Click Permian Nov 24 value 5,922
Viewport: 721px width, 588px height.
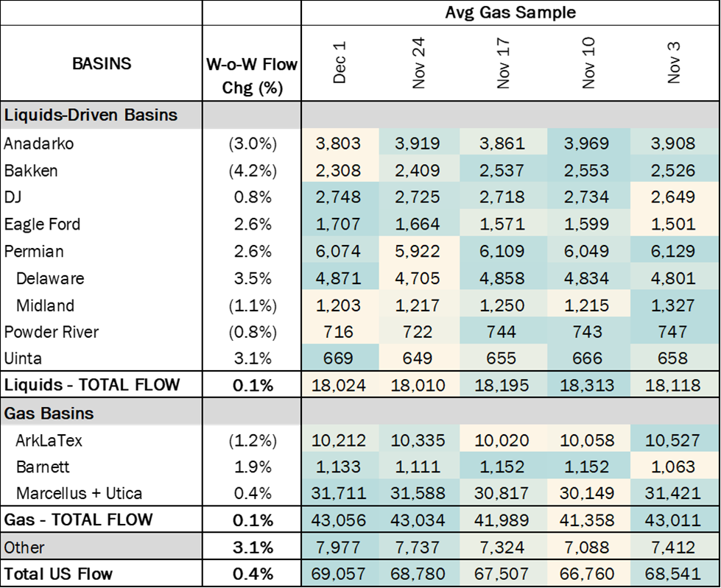click(418, 252)
